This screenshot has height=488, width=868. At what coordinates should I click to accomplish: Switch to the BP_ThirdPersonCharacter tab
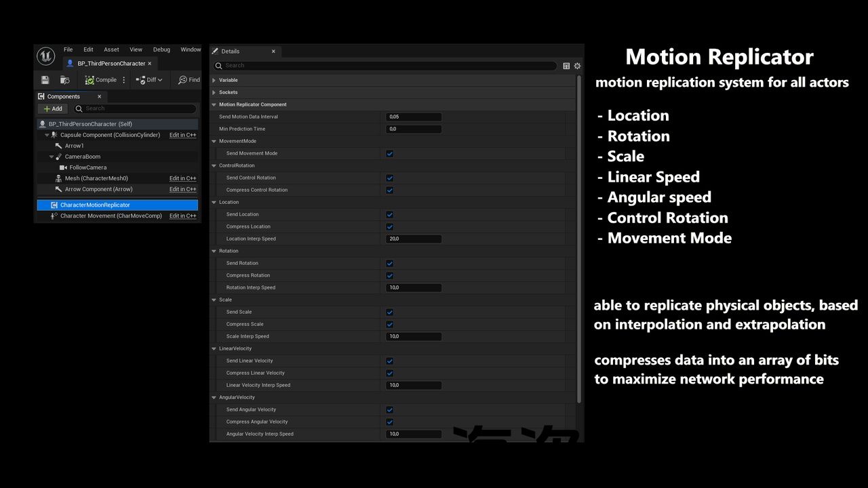111,64
